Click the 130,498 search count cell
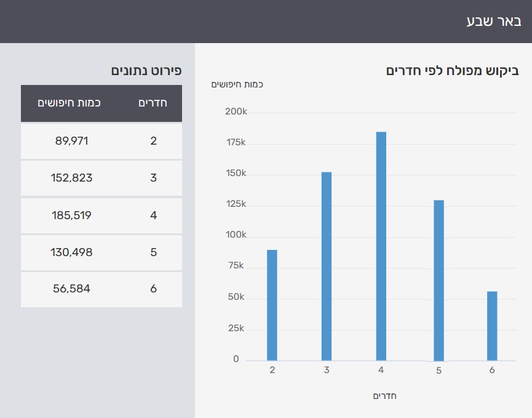 click(x=72, y=252)
